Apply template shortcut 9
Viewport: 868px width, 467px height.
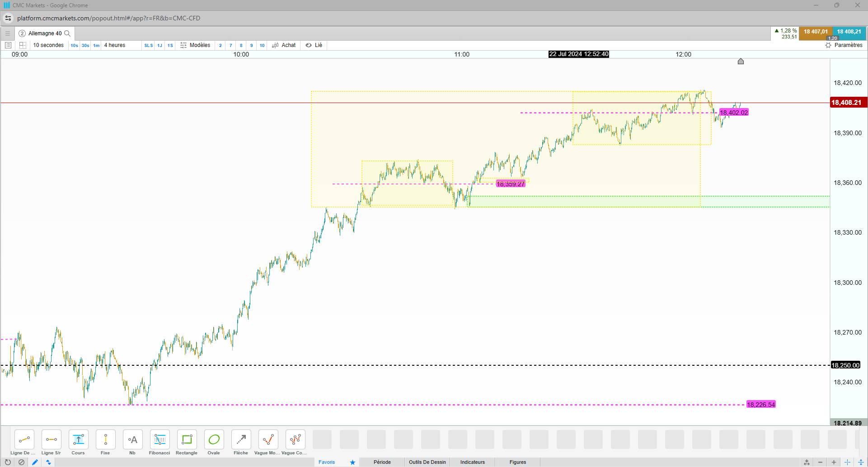(x=252, y=45)
